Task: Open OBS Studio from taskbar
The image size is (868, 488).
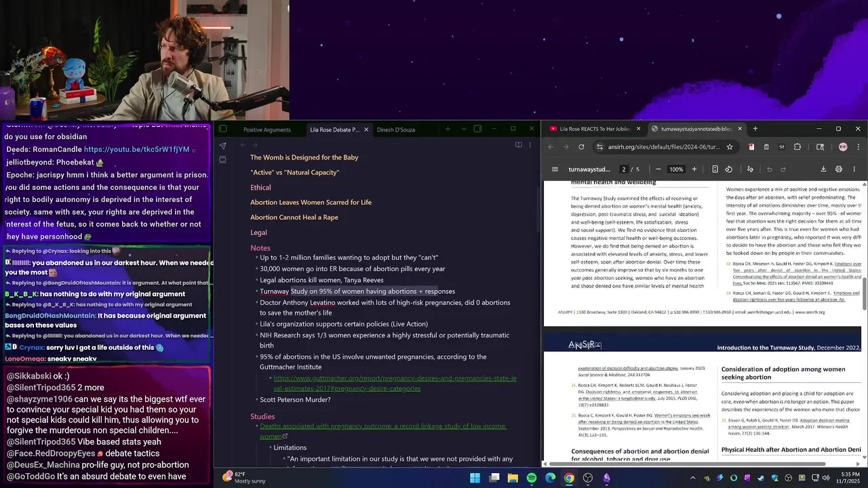Action: tap(588, 478)
